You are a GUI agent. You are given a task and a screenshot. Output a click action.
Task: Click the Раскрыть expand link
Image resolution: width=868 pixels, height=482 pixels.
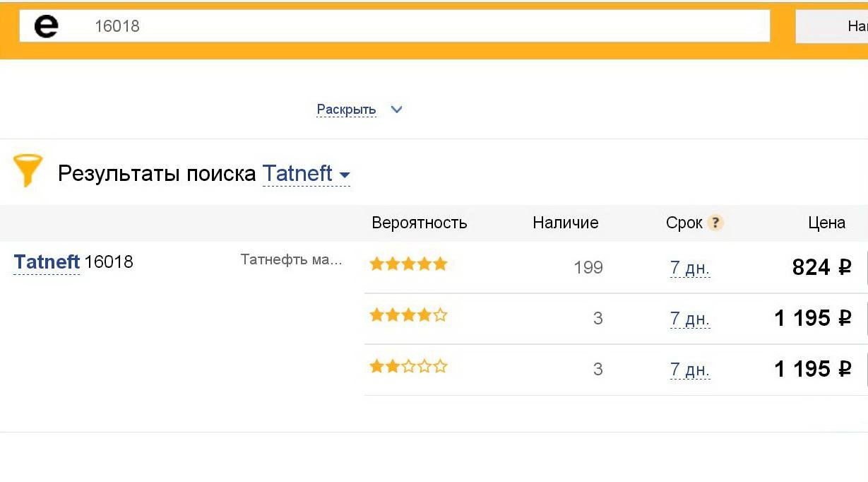[x=346, y=110]
